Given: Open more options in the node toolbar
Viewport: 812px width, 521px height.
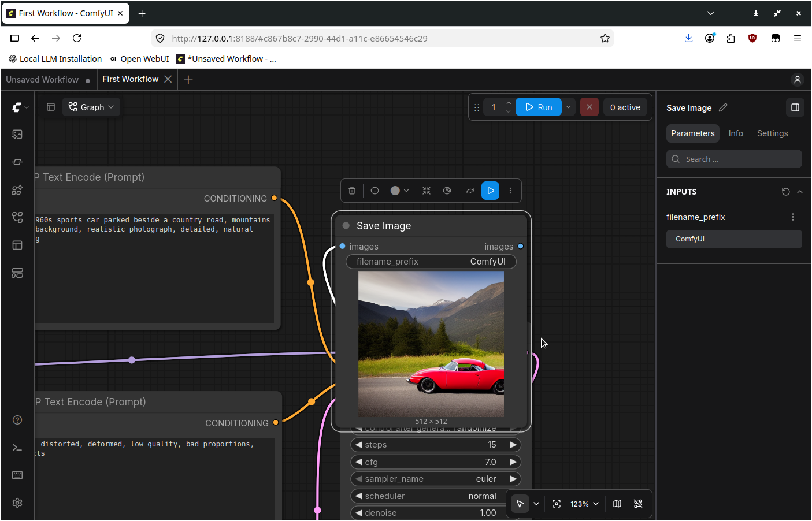Looking at the screenshot, I should point(510,191).
